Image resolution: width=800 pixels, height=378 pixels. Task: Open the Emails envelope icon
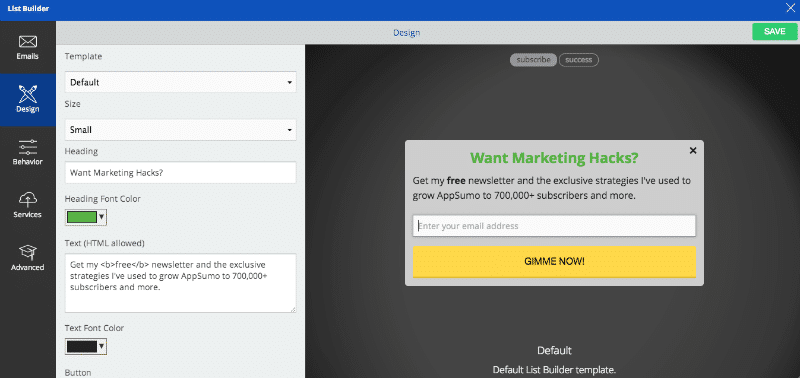tap(28, 42)
